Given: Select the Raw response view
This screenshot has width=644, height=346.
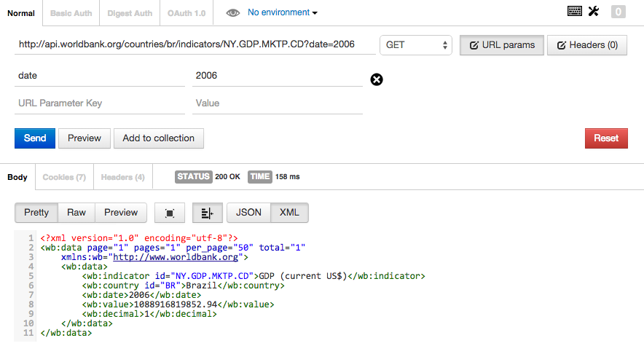Looking at the screenshot, I should click(x=76, y=213).
